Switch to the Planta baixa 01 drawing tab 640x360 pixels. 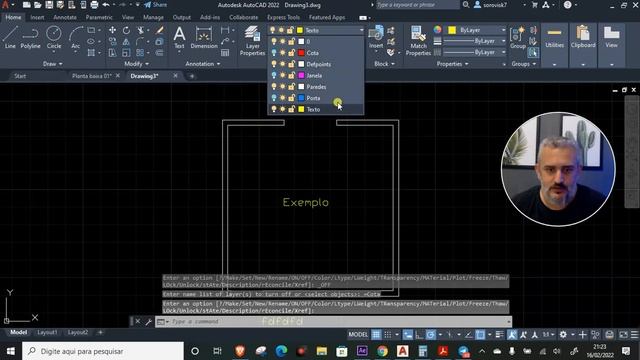92,76
